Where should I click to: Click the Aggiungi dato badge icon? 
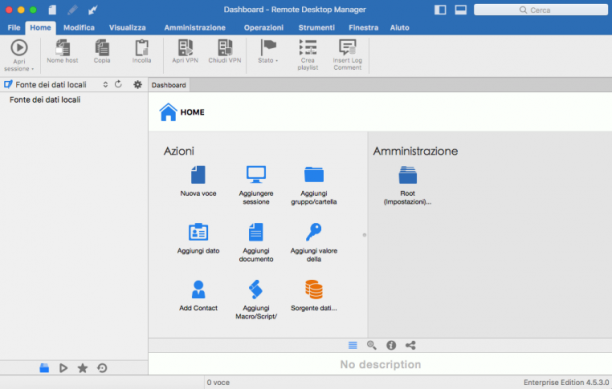click(x=198, y=232)
